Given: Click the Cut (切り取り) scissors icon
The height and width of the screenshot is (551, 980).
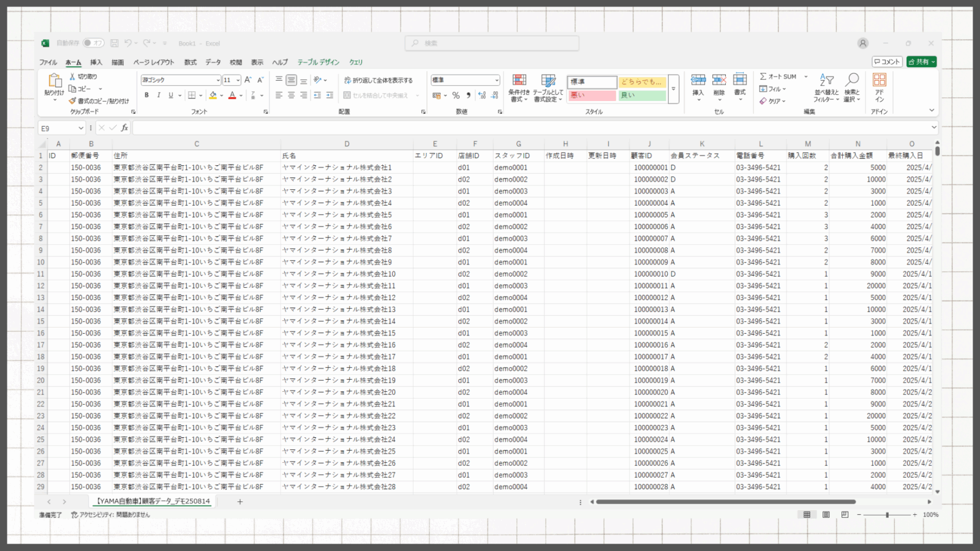Looking at the screenshot, I should 72,77.
